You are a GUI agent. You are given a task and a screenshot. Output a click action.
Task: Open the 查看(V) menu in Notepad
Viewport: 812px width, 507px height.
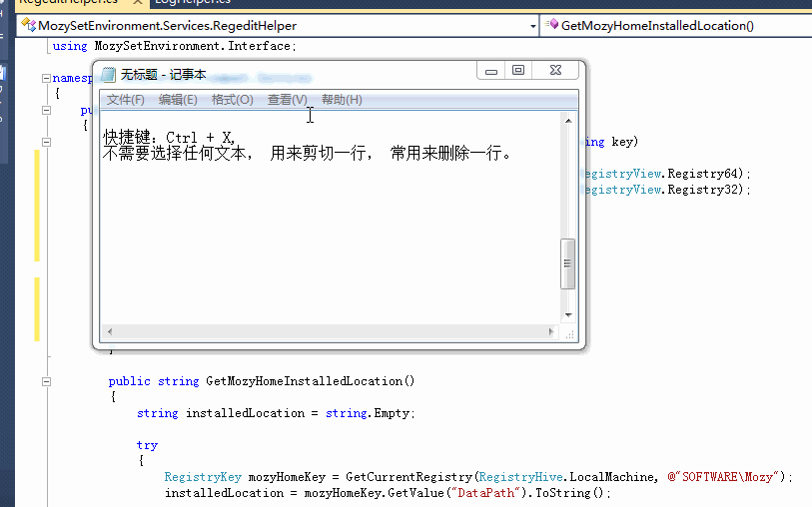287,100
